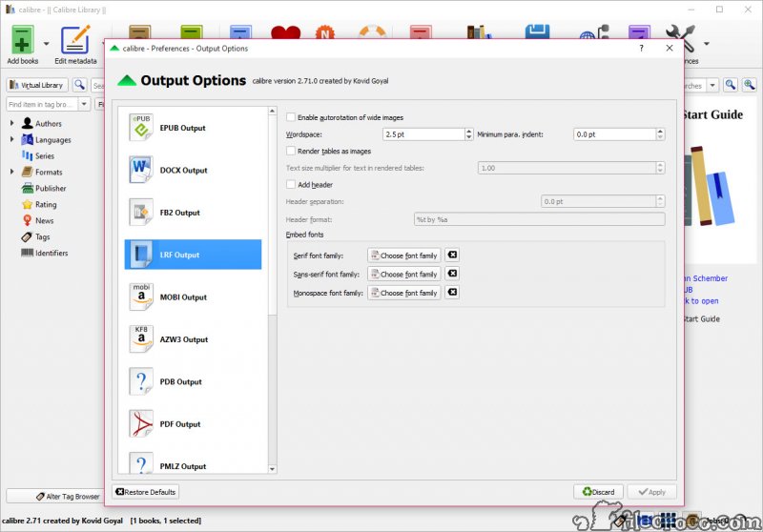
Task: Clear the Monospace font family selection
Action: [452, 293]
